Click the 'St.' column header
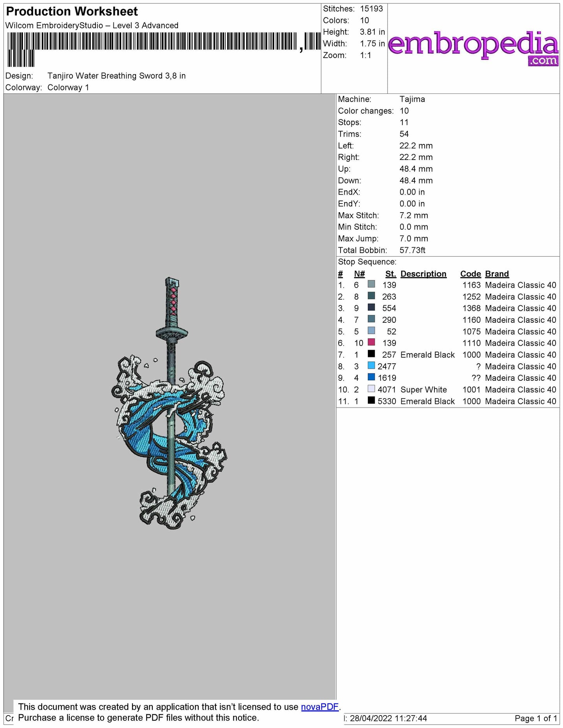This screenshot has height=728, width=563. pyautogui.click(x=390, y=274)
